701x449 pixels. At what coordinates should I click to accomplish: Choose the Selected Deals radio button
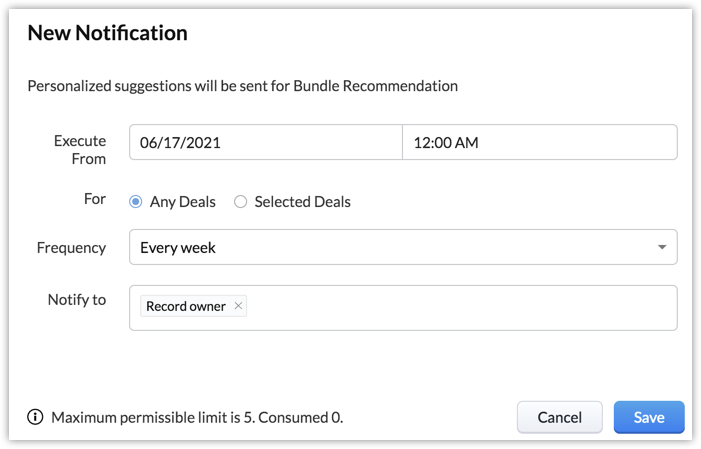point(240,202)
